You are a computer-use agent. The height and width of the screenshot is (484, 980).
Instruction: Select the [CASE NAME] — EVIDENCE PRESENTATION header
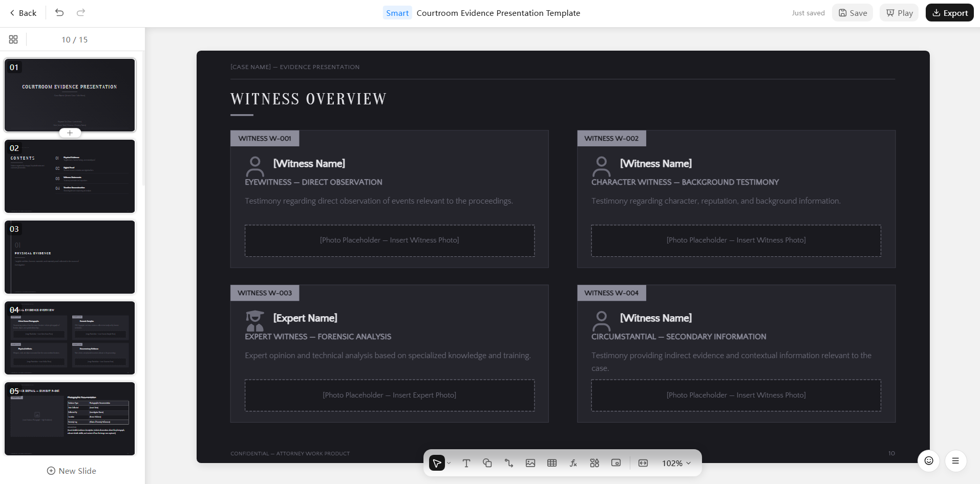[295, 67]
